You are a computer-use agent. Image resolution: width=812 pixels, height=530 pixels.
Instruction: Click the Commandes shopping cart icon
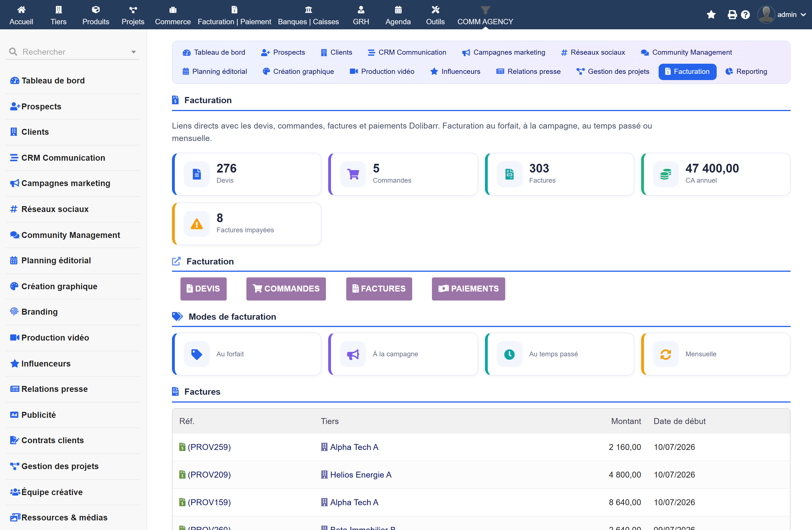(353, 174)
